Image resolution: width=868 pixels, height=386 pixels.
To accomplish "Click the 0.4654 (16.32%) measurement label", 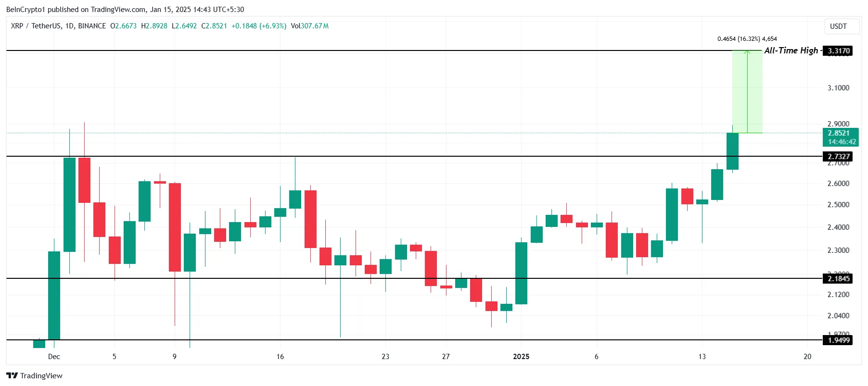I will click(x=747, y=39).
